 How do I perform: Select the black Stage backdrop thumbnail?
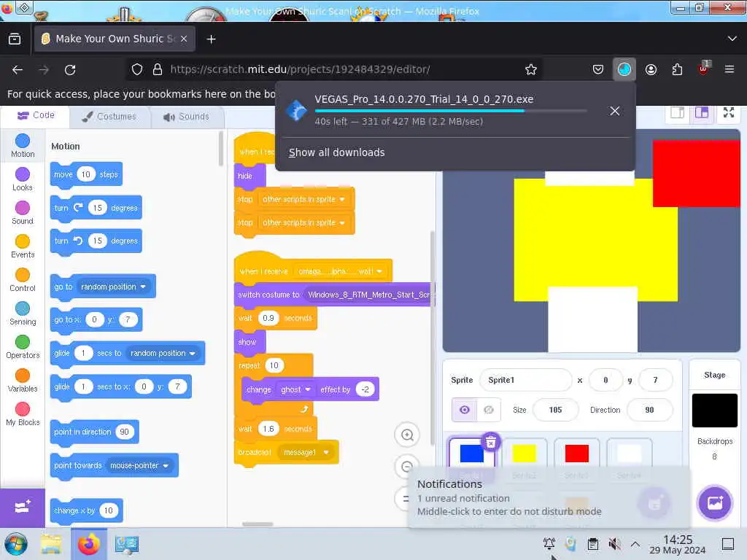pos(715,411)
